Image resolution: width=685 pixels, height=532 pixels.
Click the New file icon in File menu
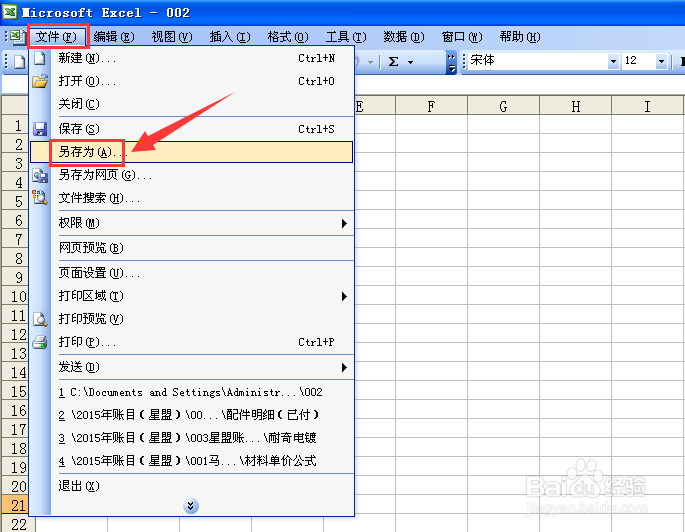pyautogui.click(x=40, y=58)
